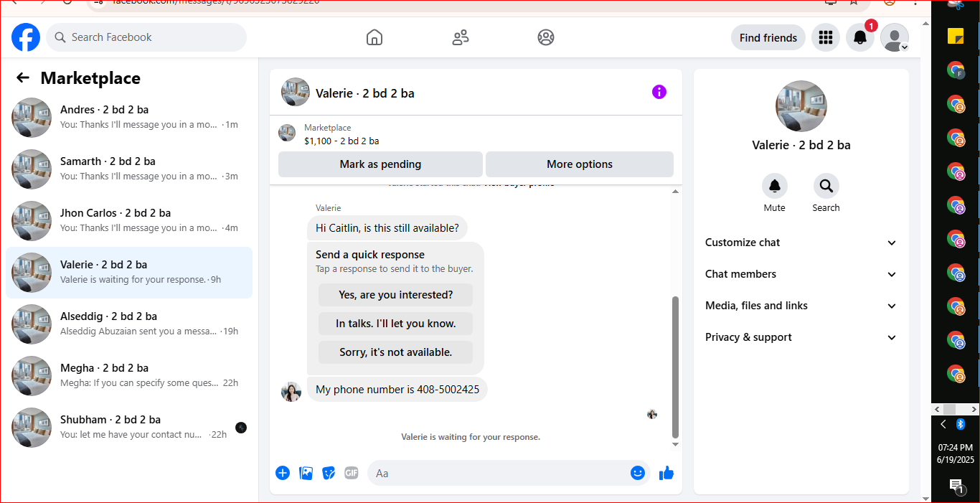The width and height of the screenshot is (980, 503).
Task: Click the chat vertical scrollbar thumb
Action: tap(674, 367)
